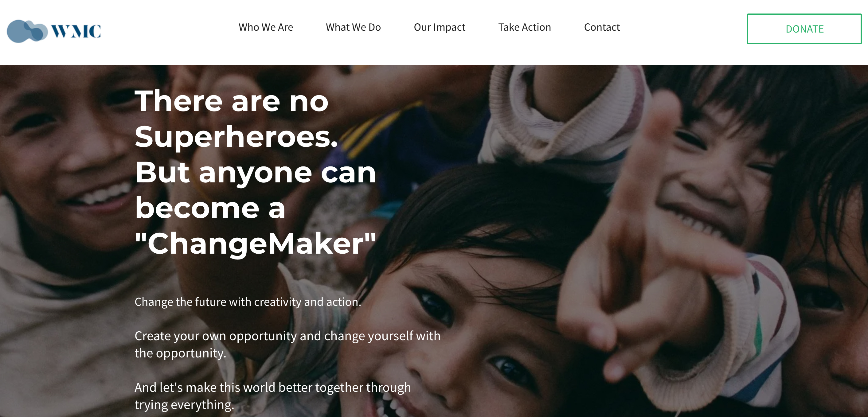Image resolution: width=868 pixels, height=417 pixels.
Task: Click the "But anyone can" heading line
Action: 256,173
